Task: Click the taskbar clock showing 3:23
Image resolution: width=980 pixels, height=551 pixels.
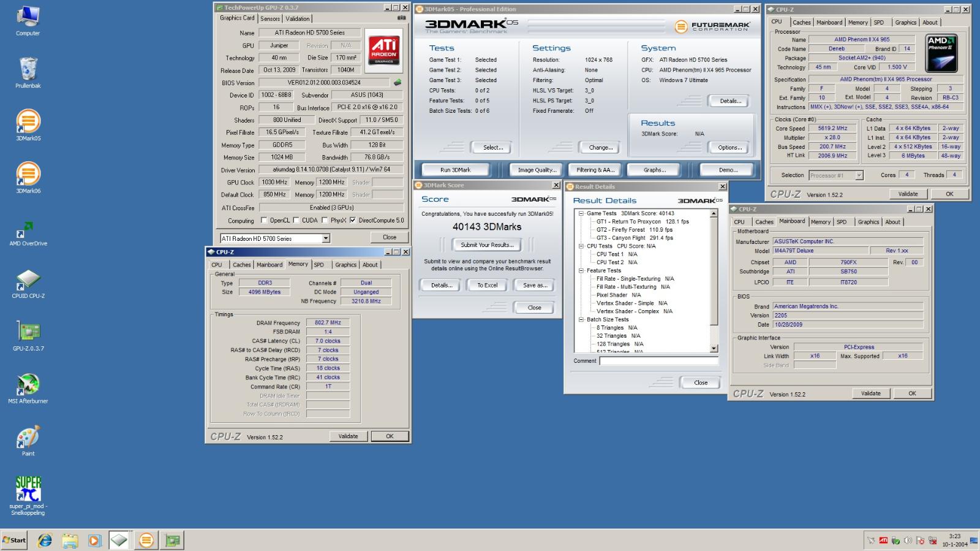Action: point(954,540)
